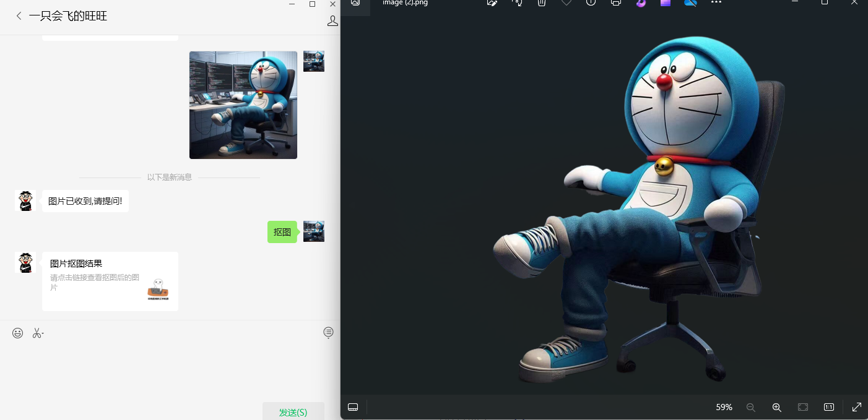
Task: Click the Edit image icon in Photos toolbar
Action: [x=492, y=3]
